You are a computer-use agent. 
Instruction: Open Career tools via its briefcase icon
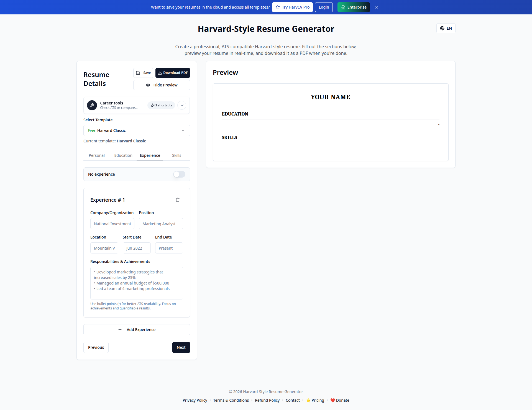(x=92, y=105)
